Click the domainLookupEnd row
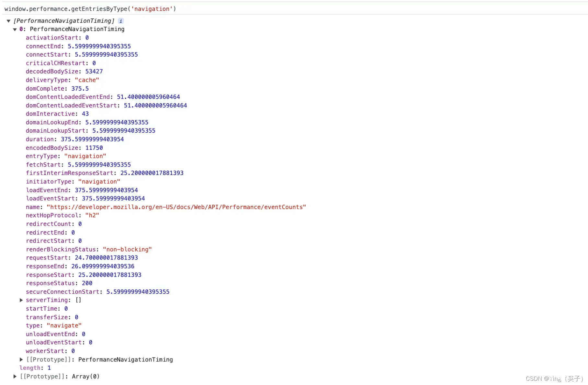 tap(87, 122)
